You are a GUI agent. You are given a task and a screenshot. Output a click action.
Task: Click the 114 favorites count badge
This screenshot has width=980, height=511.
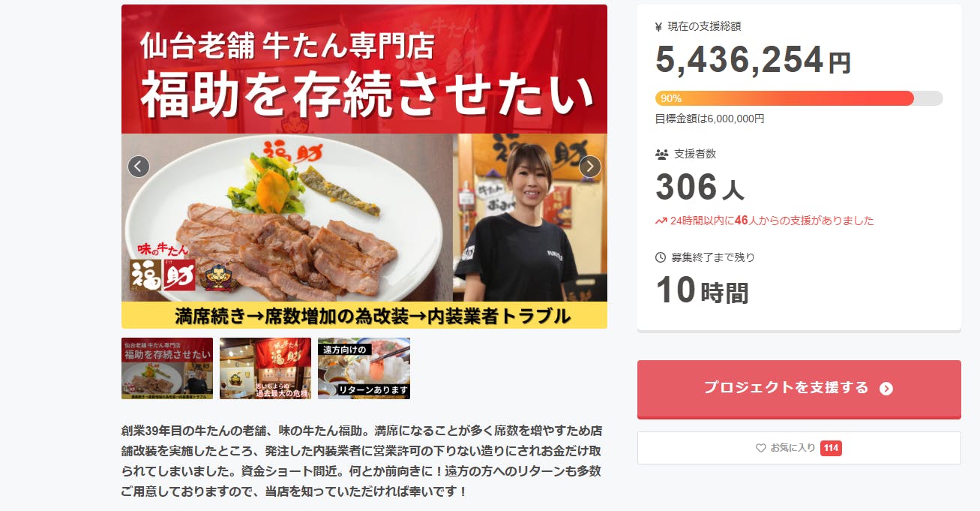831,448
